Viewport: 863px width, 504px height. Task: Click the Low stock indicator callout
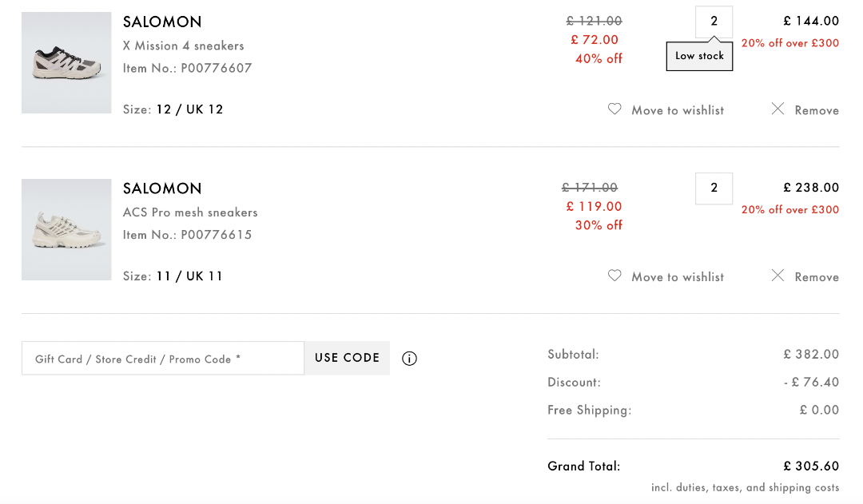(x=699, y=56)
